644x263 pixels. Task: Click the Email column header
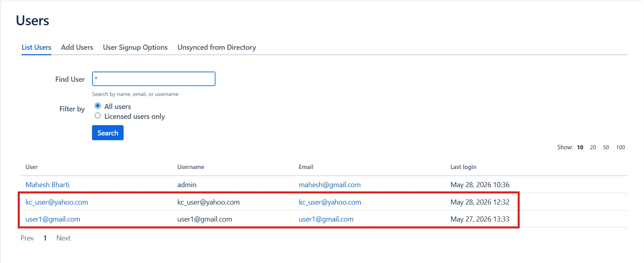click(x=306, y=167)
